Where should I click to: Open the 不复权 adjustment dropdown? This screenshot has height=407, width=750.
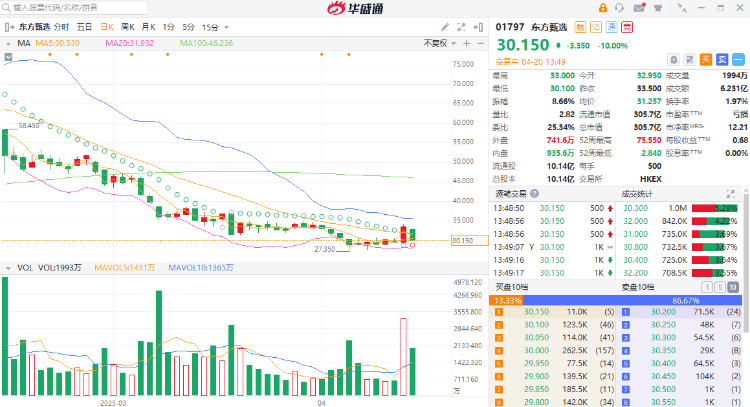(440, 44)
